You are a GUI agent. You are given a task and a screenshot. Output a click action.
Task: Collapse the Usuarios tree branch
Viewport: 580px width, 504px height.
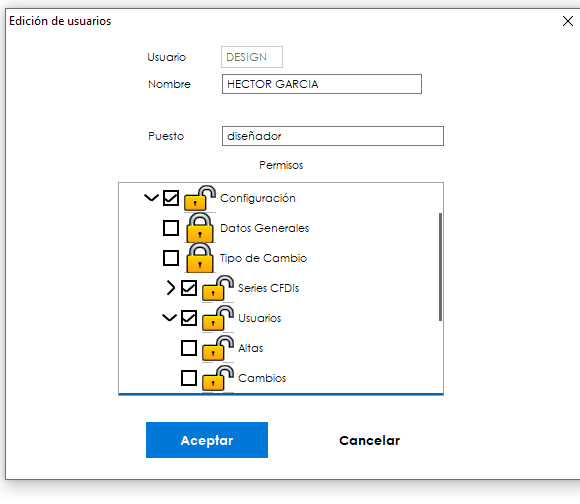point(169,318)
